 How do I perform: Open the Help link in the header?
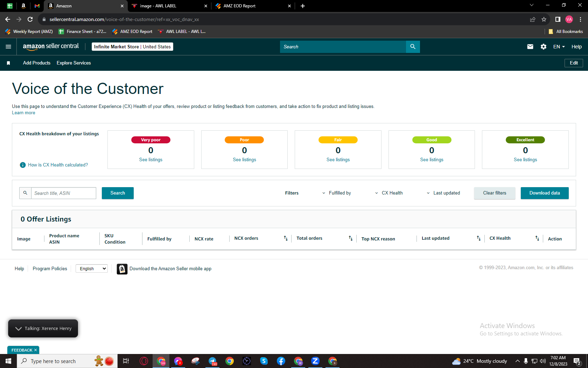tap(576, 47)
